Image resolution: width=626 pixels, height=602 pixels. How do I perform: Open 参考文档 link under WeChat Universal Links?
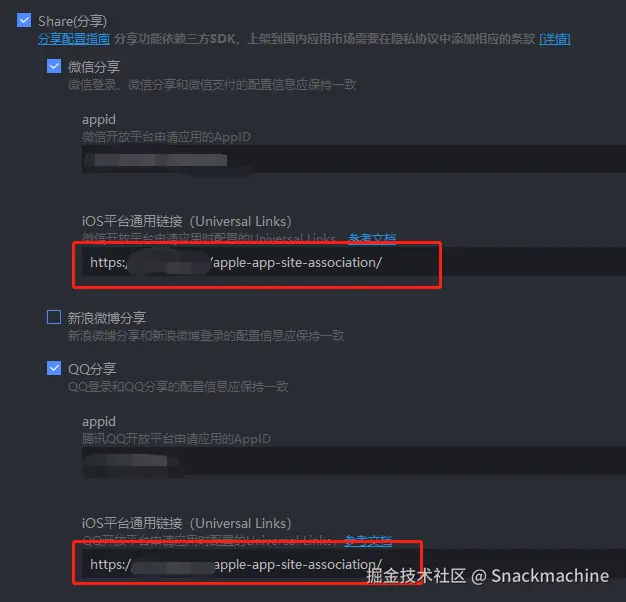pos(372,238)
